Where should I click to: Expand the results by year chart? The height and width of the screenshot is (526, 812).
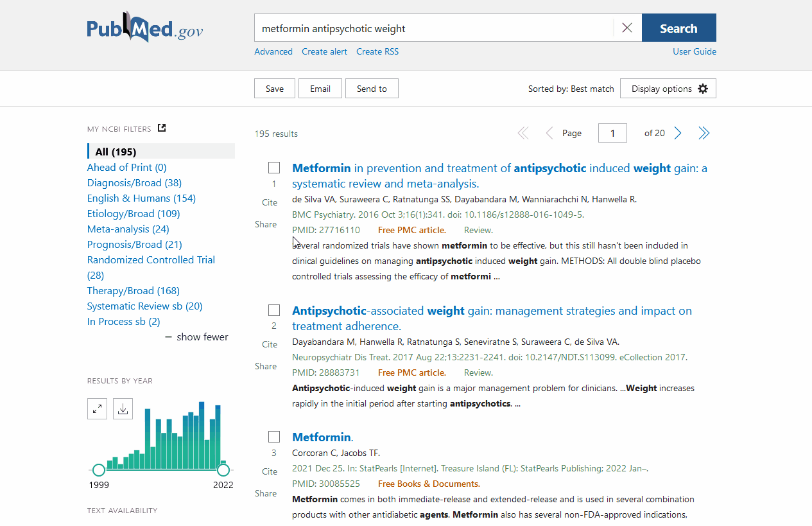[97, 408]
